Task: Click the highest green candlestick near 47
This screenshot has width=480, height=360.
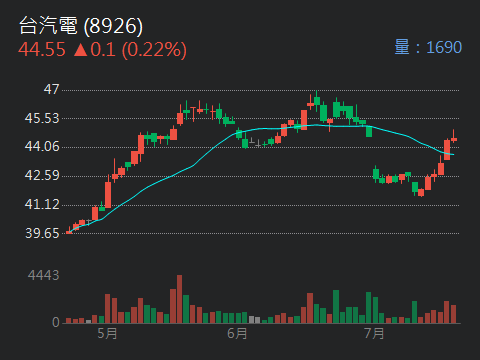Action: coord(317,100)
